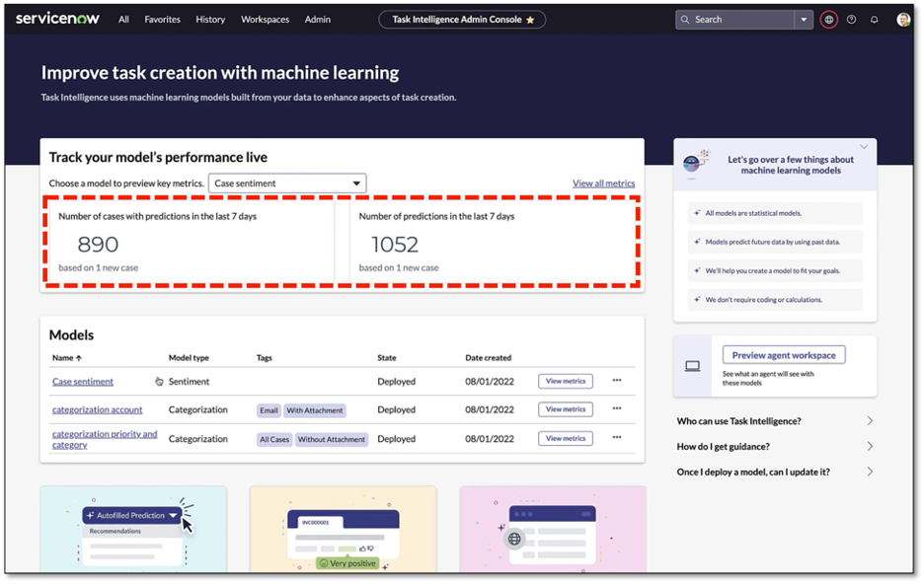Toggle the favorite star in the console title
Viewport: 924px width, 584px height.
530,20
